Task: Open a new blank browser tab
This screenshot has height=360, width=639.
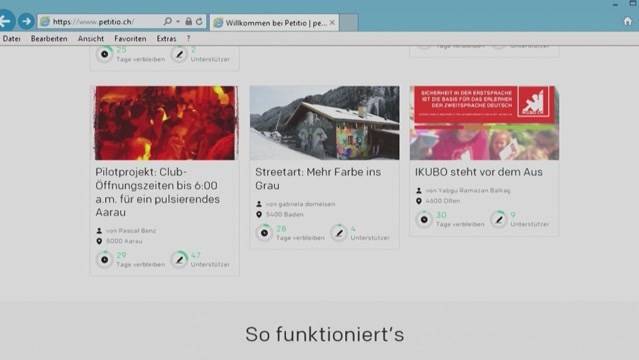Action: [x=349, y=23]
